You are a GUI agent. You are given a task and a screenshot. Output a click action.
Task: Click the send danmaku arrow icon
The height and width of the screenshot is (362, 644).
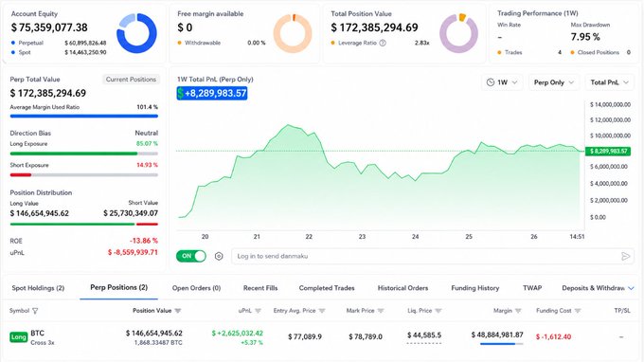(x=625, y=257)
